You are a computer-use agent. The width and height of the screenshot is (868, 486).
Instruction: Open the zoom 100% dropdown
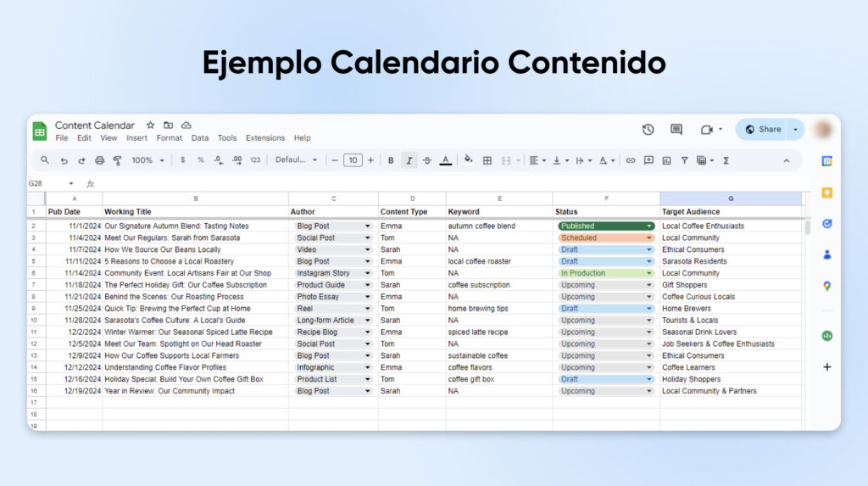[147, 160]
